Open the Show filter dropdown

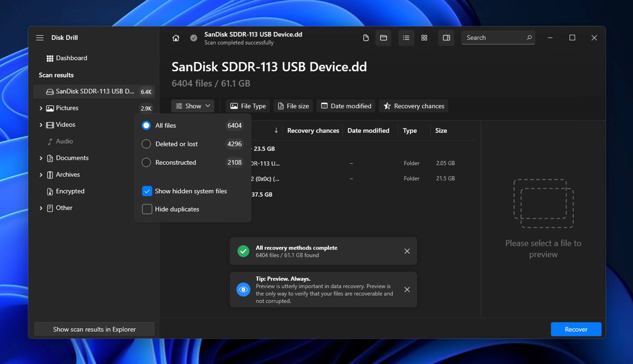193,106
